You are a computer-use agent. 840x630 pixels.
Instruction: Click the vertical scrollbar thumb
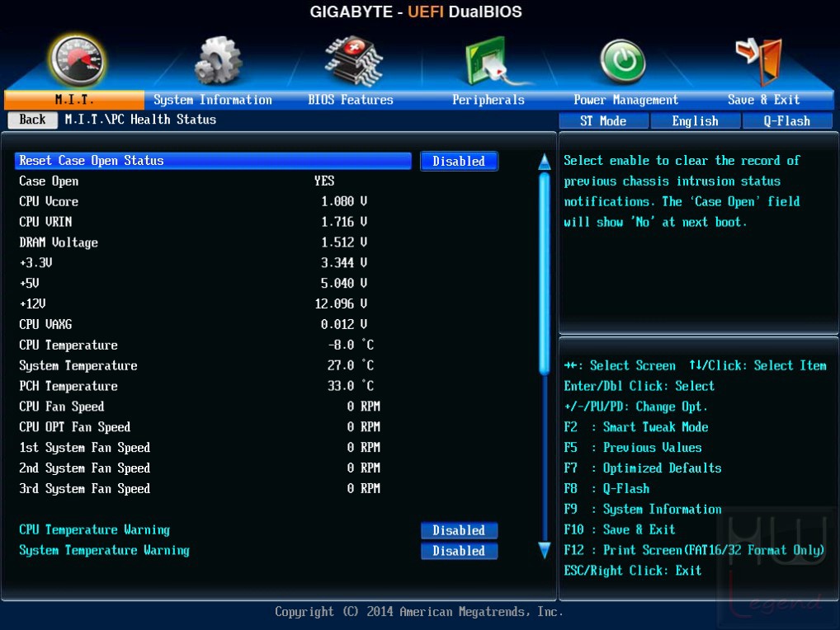[545, 273]
